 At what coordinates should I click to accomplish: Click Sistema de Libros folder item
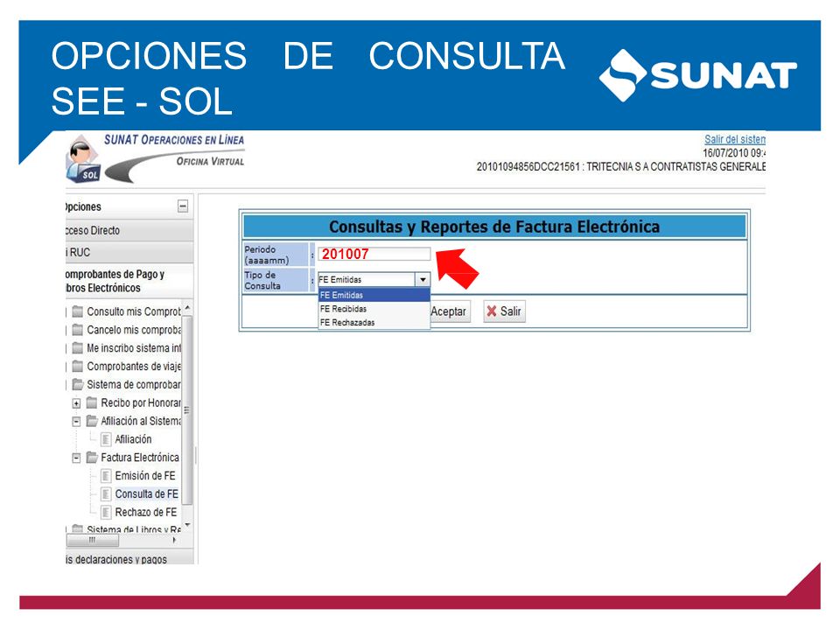(x=133, y=529)
